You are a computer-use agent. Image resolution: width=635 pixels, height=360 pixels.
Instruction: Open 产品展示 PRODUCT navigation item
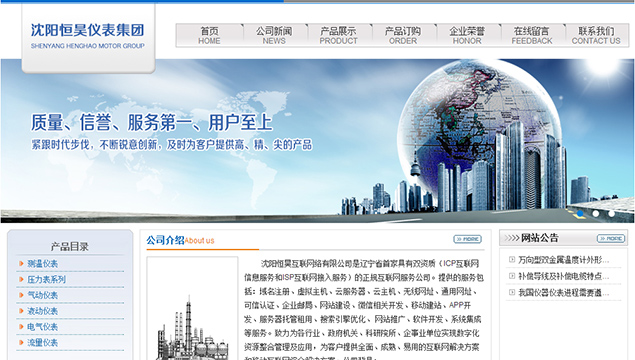(x=339, y=35)
